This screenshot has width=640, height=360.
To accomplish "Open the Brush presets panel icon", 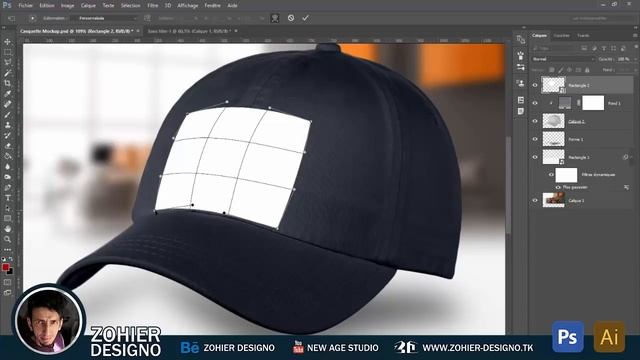I will [x=520, y=56].
